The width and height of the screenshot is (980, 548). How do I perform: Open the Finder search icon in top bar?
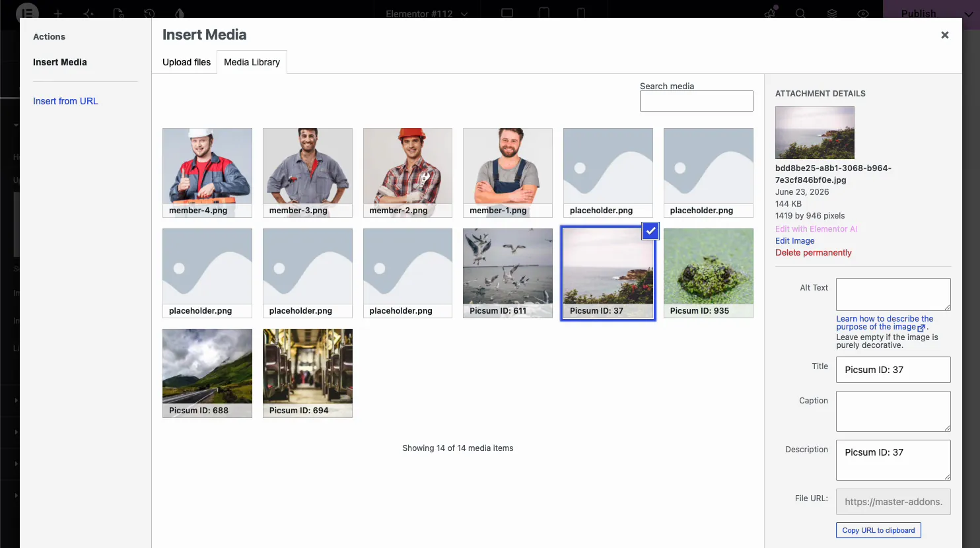click(800, 13)
